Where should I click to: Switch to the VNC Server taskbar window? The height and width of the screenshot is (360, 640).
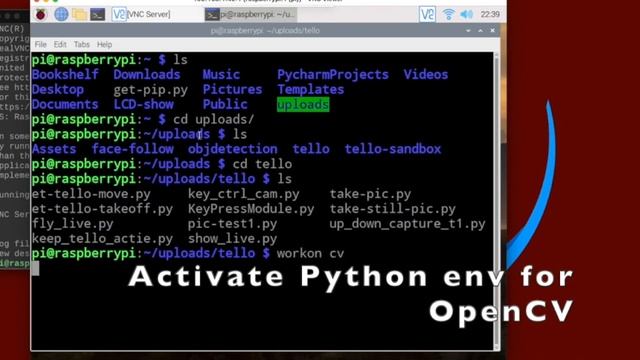[x=141, y=14]
